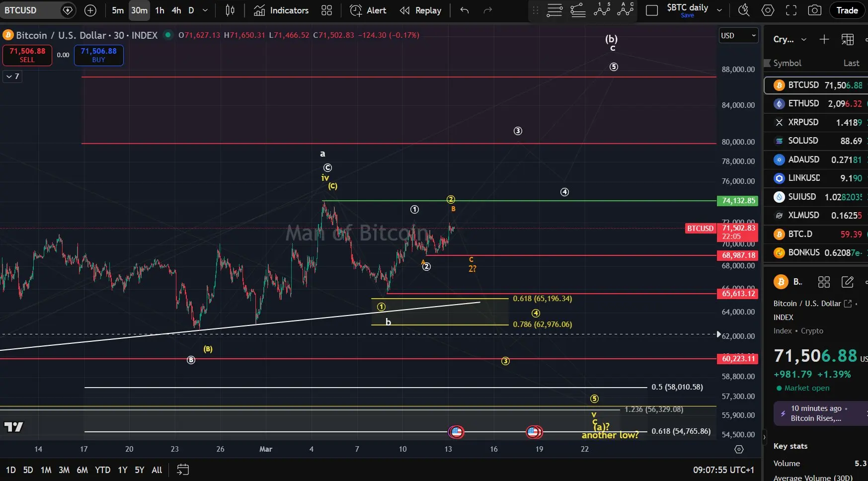Viewport: 868px width, 481px height.
Task: Open the candlestick chart type menu
Action: (x=230, y=10)
